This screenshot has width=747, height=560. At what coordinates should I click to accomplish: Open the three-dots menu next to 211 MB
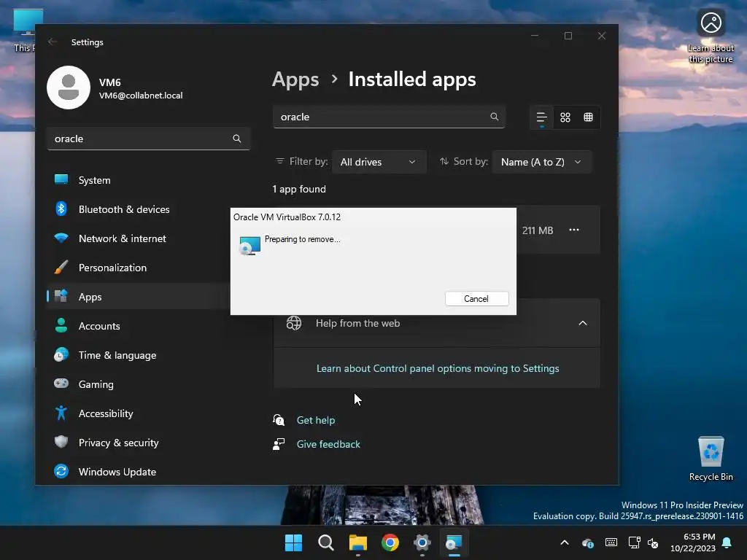point(574,230)
